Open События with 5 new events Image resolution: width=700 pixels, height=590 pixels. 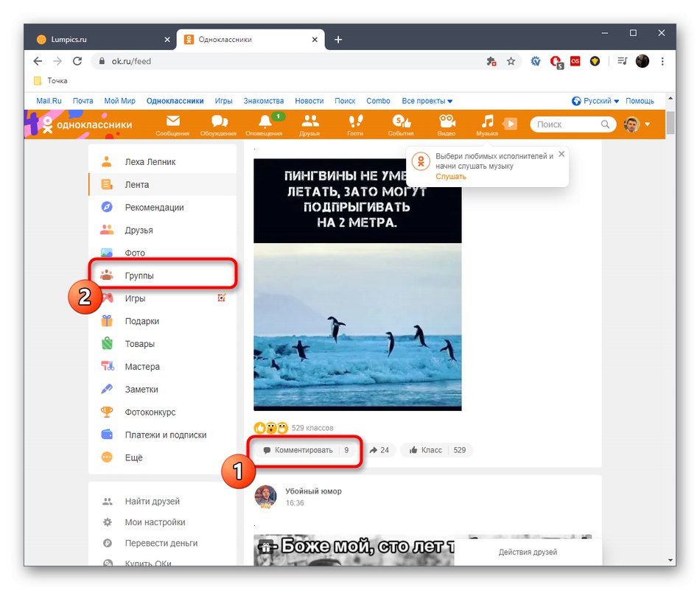(401, 124)
